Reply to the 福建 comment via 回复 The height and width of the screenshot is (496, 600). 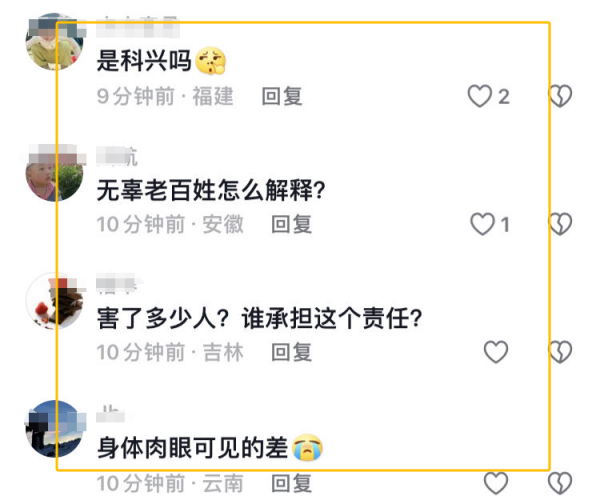(282, 96)
